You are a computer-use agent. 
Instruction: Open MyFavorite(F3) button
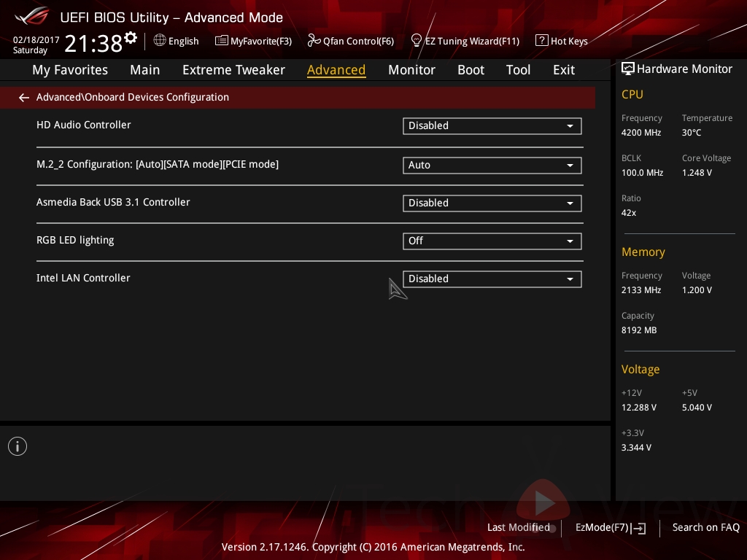(x=253, y=41)
